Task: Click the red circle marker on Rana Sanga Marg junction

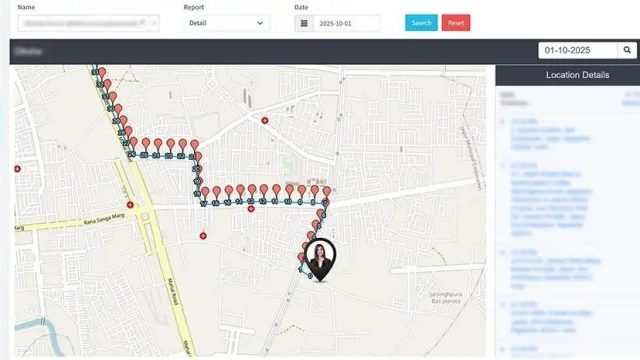Action: [130, 205]
